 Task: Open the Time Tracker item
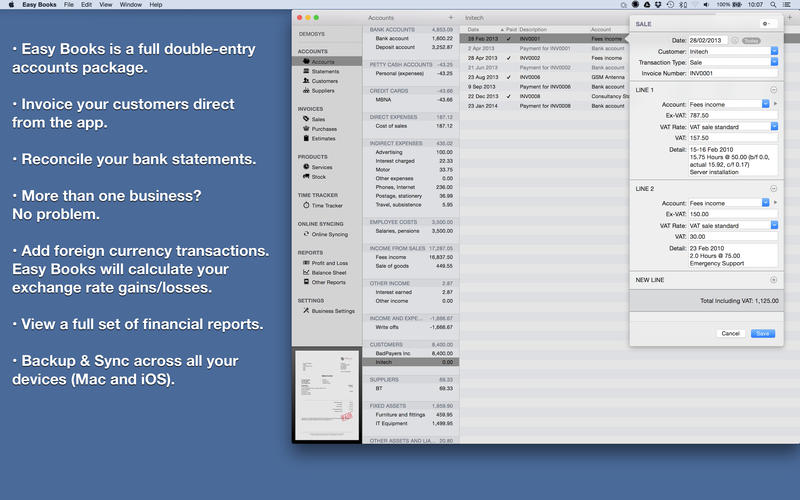tap(328, 205)
